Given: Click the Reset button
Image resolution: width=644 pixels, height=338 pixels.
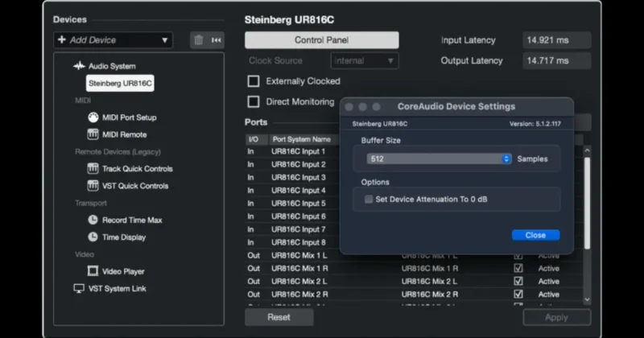Looking at the screenshot, I should 279,317.
